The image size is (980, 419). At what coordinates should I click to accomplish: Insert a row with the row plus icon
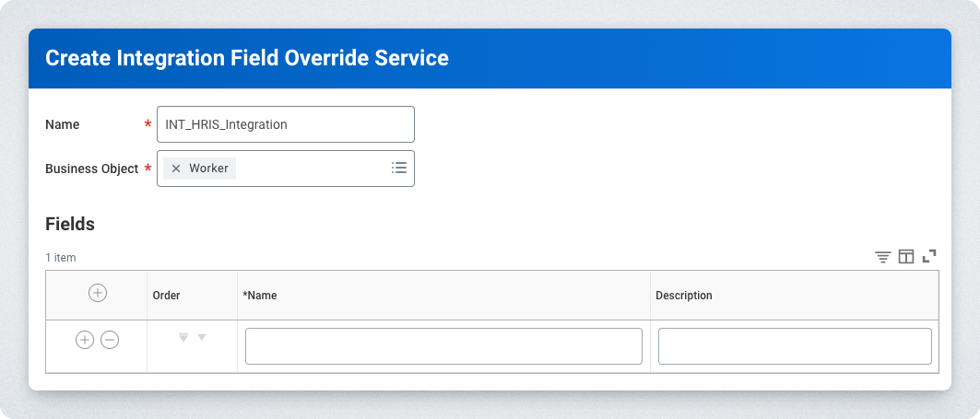pos(84,340)
